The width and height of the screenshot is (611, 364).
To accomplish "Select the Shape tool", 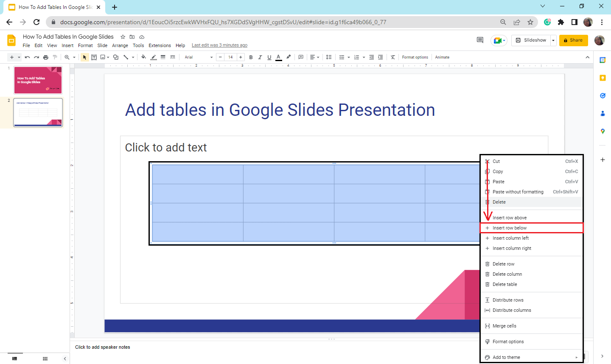I will 116,57.
